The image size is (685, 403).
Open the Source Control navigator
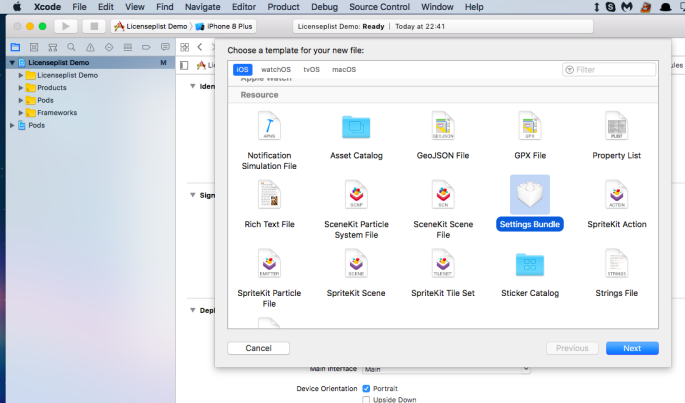point(34,47)
